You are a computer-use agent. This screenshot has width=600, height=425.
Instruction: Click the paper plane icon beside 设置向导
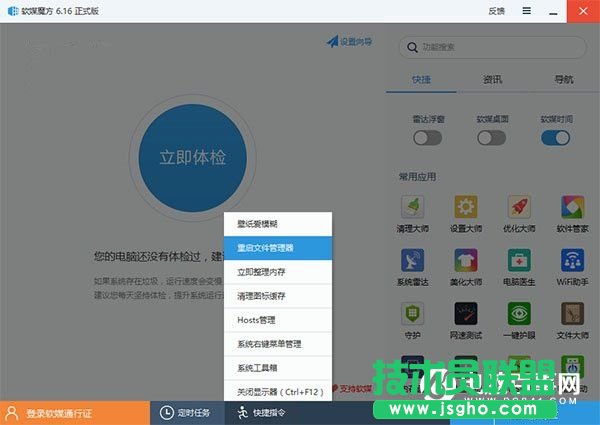coord(333,41)
